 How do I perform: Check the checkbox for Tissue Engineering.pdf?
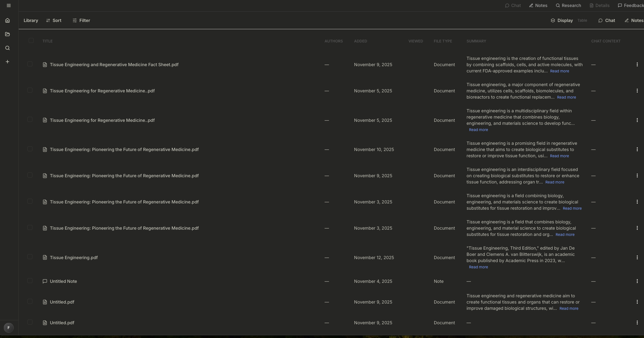point(30,257)
